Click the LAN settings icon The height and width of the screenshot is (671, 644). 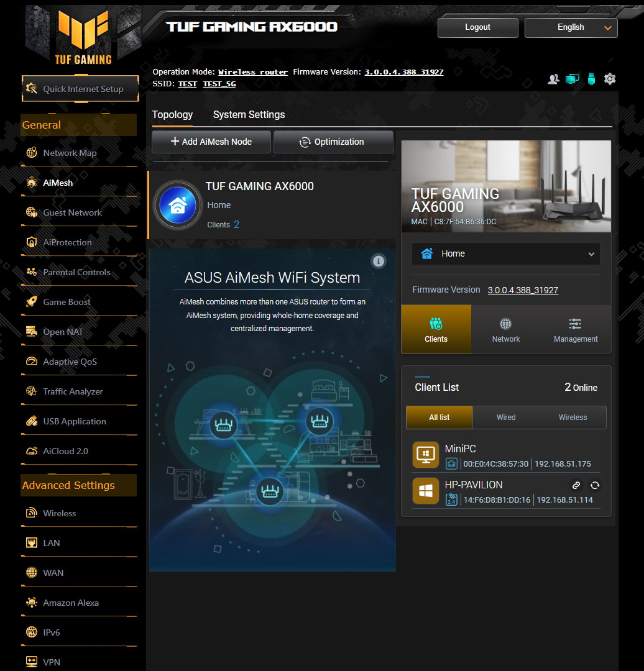click(x=32, y=543)
